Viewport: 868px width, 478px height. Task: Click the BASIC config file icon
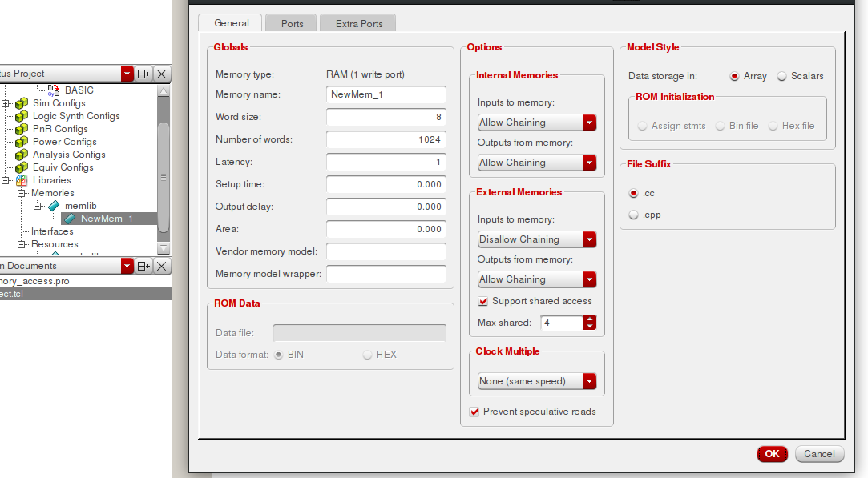point(54,90)
